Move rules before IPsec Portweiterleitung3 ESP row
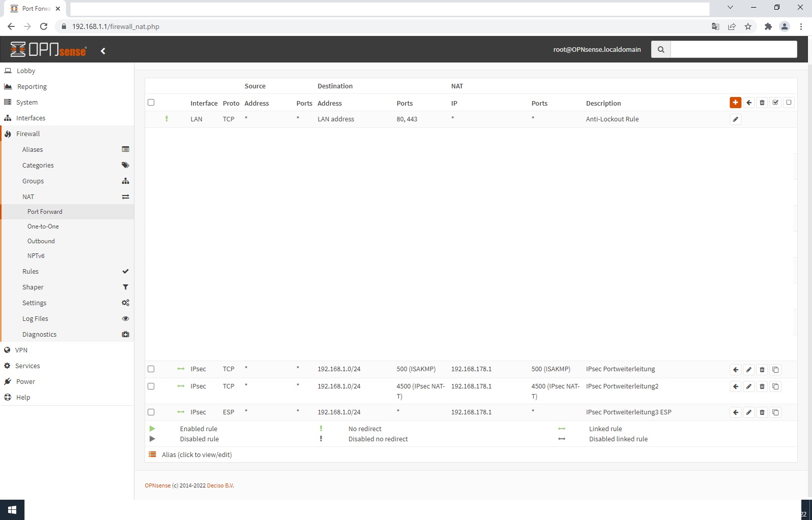Viewport: 812px width, 520px height. [x=735, y=412]
